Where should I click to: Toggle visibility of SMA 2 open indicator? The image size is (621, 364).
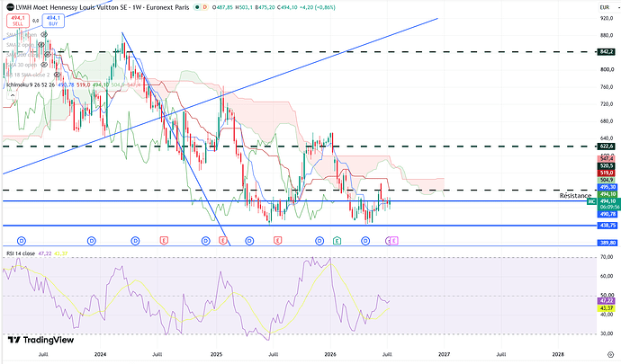click(x=40, y=45)
